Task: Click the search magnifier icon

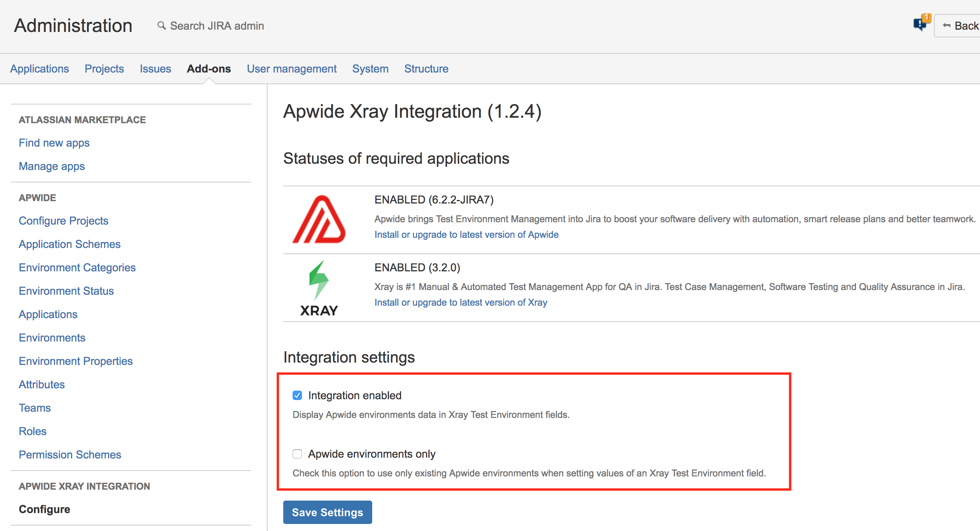Action: tap(162, 26)
